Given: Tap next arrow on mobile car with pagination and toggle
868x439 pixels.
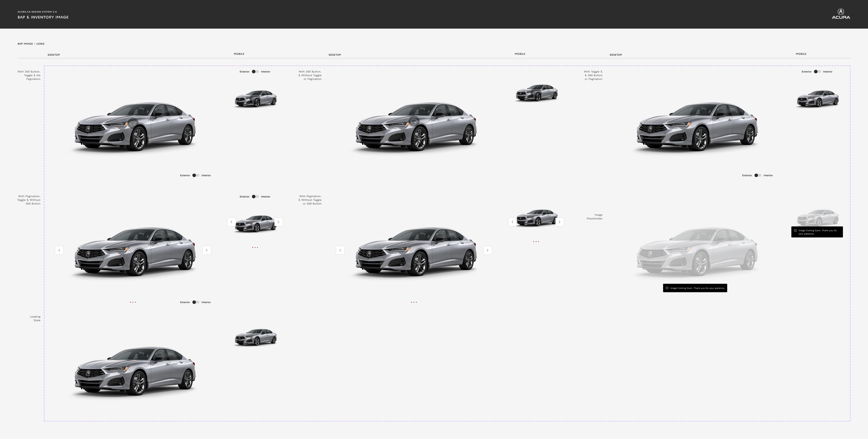Looking at the screenshot, I should pyautogui.click(x=278, y=222).
